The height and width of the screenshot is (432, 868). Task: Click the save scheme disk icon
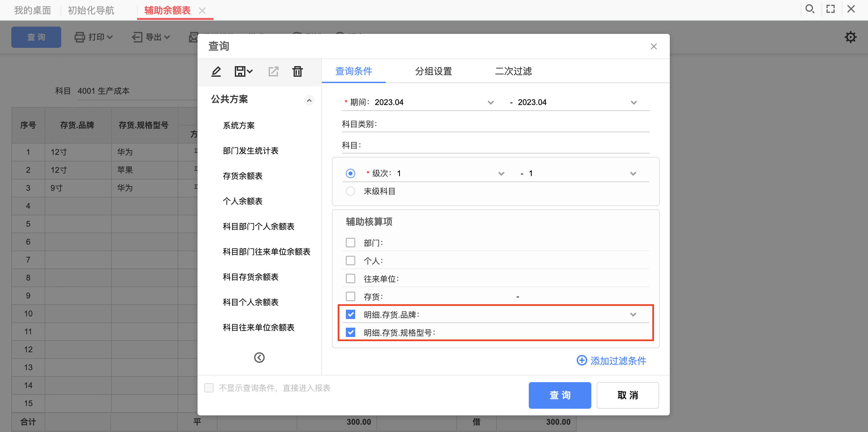pos(240,71)
